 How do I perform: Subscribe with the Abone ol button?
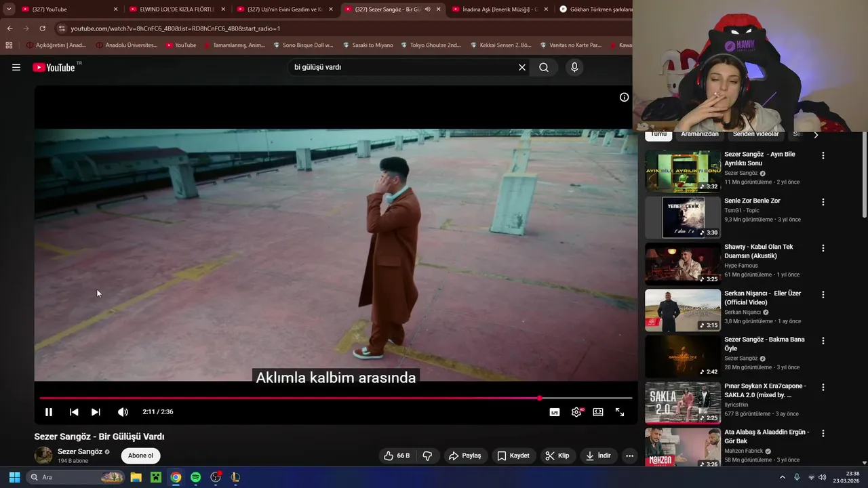(x=141, y=455)
